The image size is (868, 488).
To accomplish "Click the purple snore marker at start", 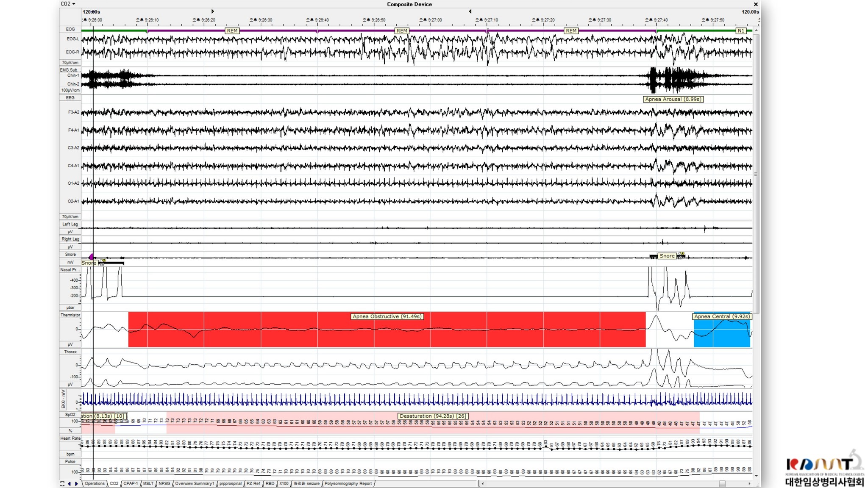I will tap(92, 257).
